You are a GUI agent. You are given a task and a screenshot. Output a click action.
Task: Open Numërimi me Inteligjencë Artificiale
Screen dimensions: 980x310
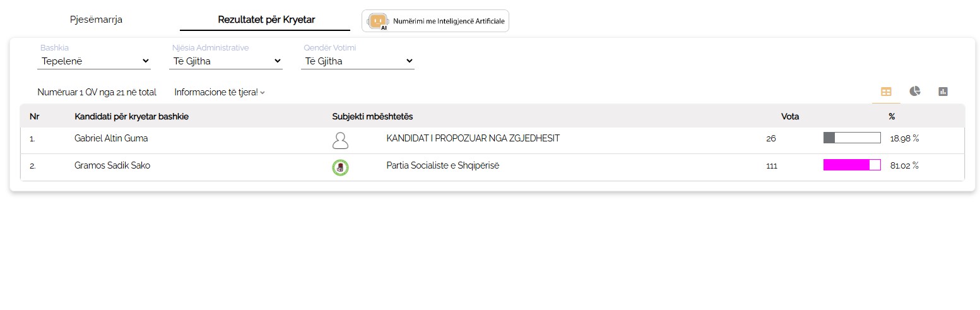click(448, 21)
